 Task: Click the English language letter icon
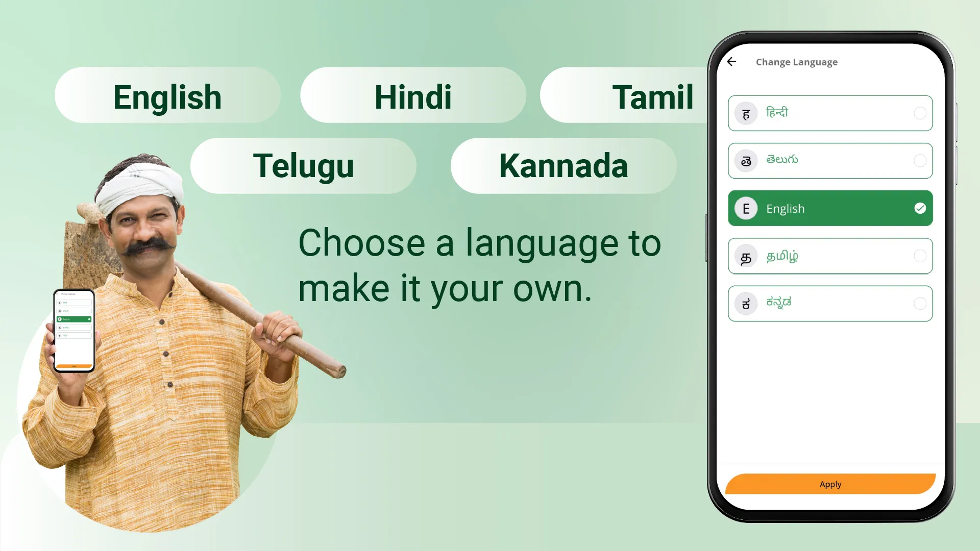click(746, 208)
